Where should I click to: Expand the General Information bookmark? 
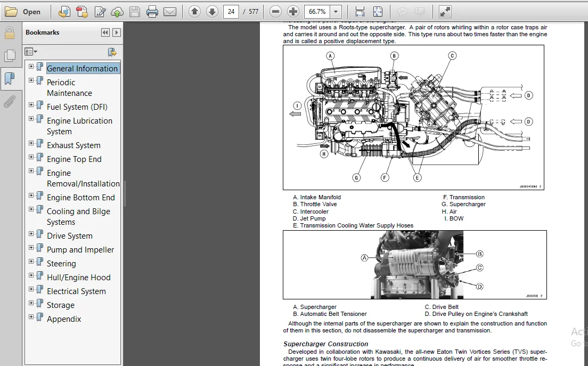pyautogui.click(x=31, y=67)
